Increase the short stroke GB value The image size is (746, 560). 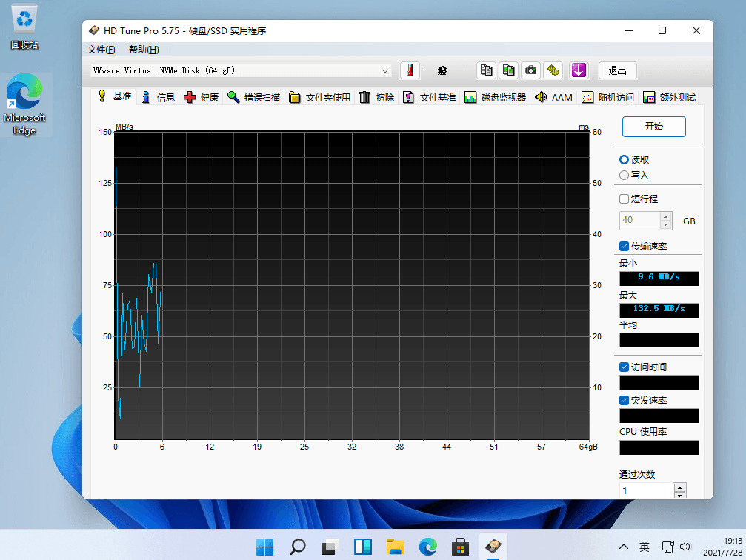[x=666, y=216]
